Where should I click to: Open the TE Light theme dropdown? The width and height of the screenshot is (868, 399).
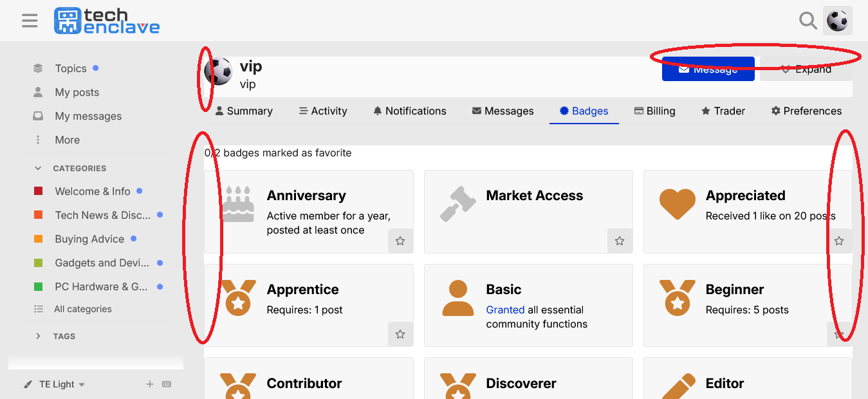click(x=55, y=384)
